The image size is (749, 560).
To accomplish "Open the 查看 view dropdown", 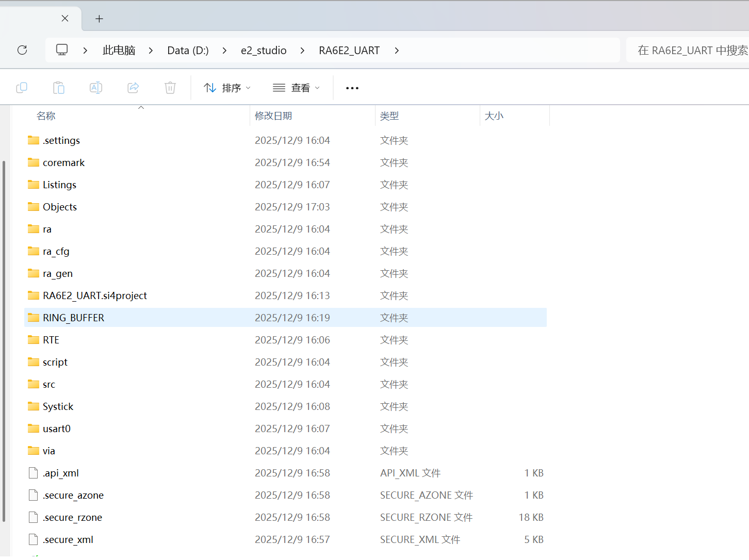I will [x=297, y=88].
